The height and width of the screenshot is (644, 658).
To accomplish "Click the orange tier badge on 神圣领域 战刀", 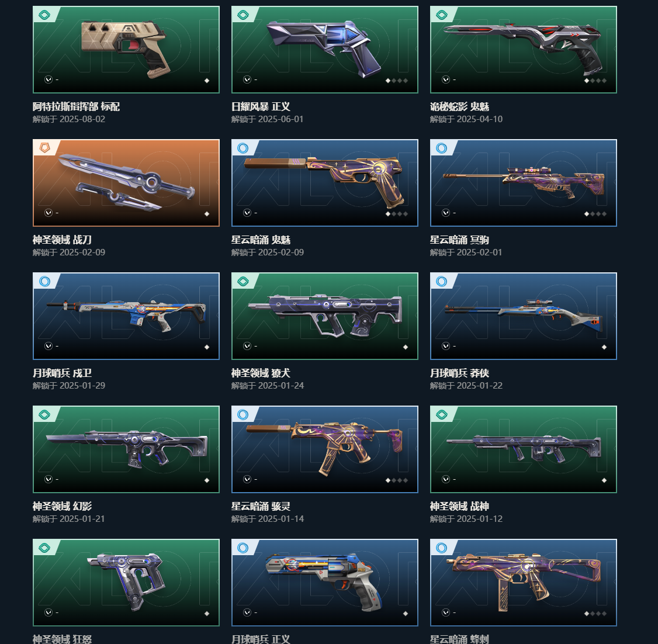I will (x=44, y=148).
